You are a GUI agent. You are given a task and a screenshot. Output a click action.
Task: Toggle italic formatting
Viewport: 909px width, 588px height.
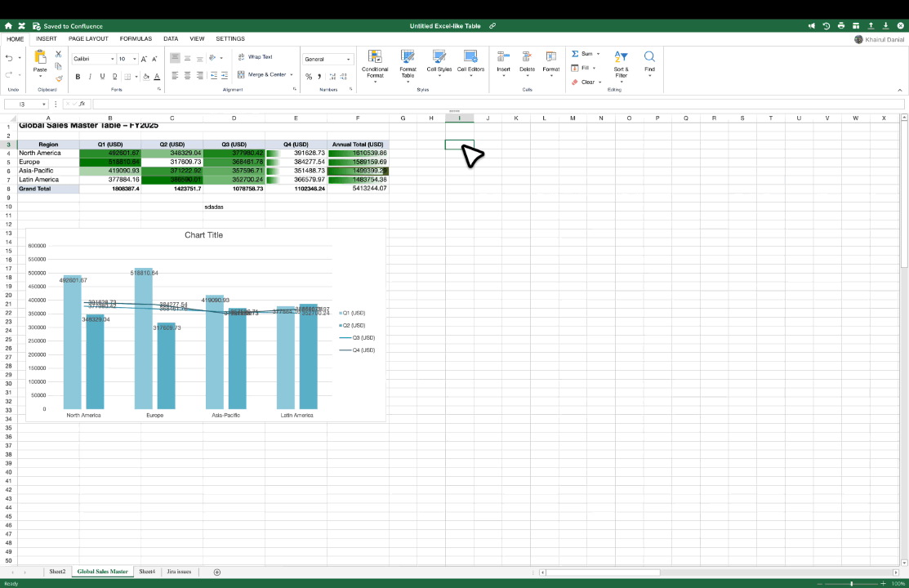tap(89, 76)
